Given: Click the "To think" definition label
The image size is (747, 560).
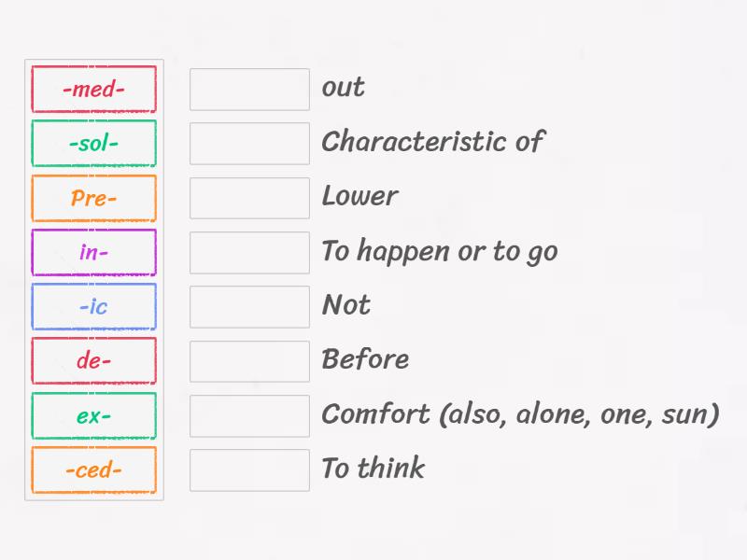Looking at the screenshot, I should click(x=373, y=469).
